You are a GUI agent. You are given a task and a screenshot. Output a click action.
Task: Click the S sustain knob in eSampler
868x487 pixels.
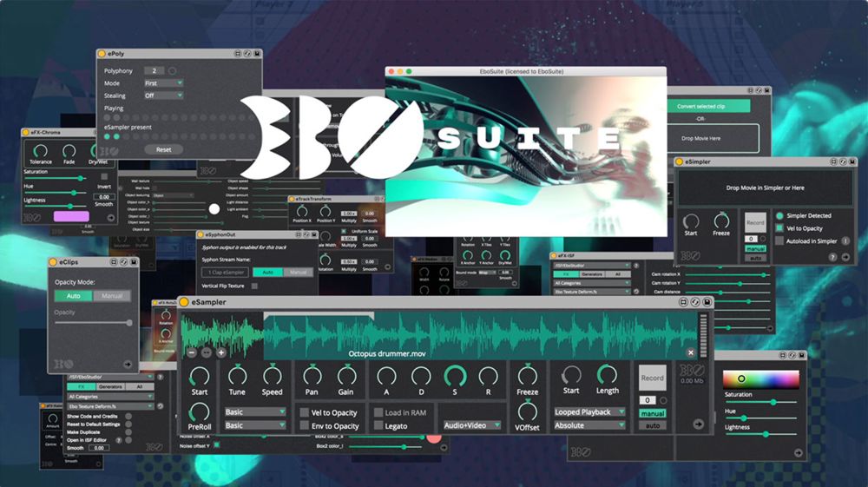(455, 377)
